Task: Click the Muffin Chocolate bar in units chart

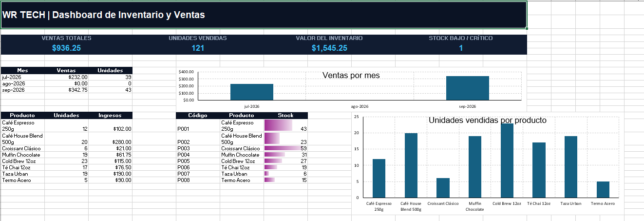Action: click(475, 167)
